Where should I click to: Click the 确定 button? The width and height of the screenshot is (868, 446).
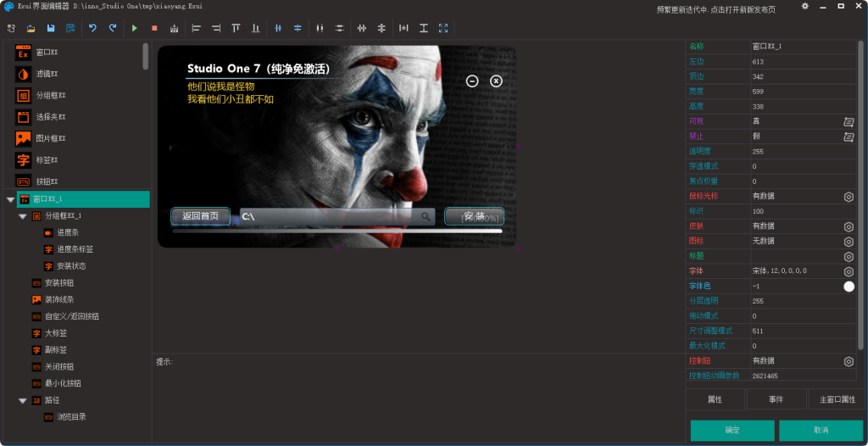pyautogui.click(x=732, y=430)
